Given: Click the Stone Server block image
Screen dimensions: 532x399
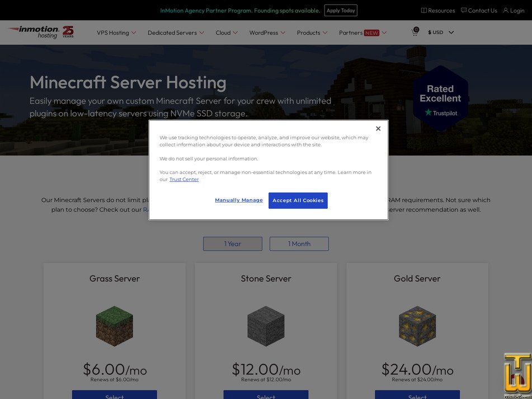Looking at the screenshot, I should 266,326.
